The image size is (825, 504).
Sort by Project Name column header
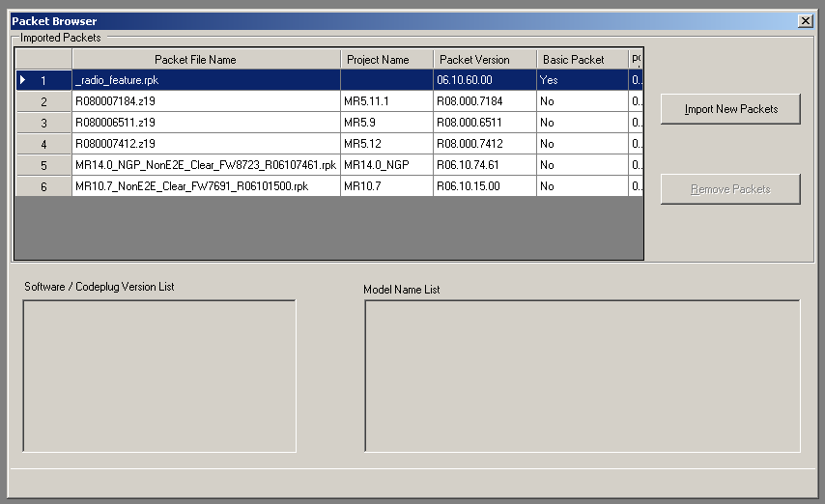point(386,60)
